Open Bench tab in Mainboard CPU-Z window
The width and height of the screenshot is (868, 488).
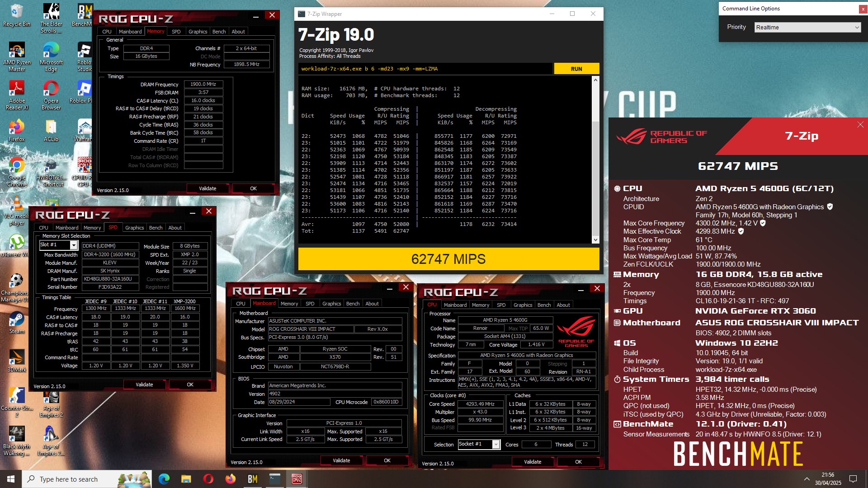click(353, 304)
